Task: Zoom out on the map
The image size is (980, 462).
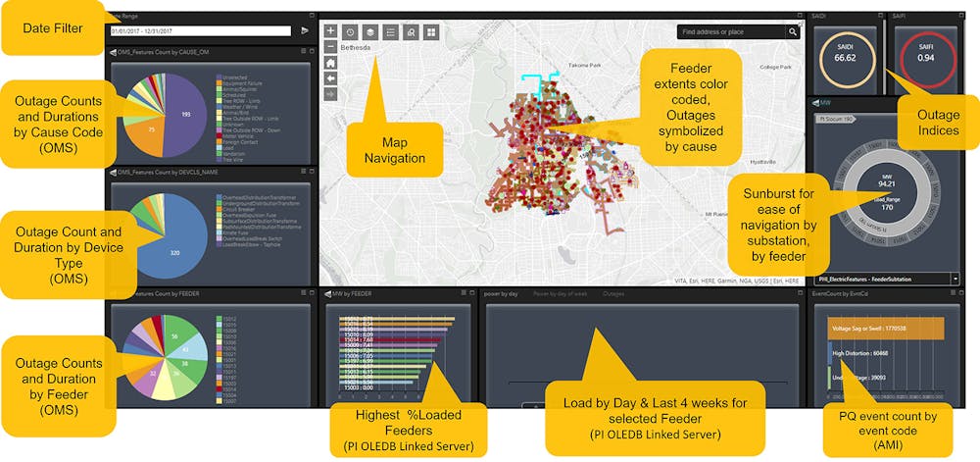Action: [x=330, y=46]
